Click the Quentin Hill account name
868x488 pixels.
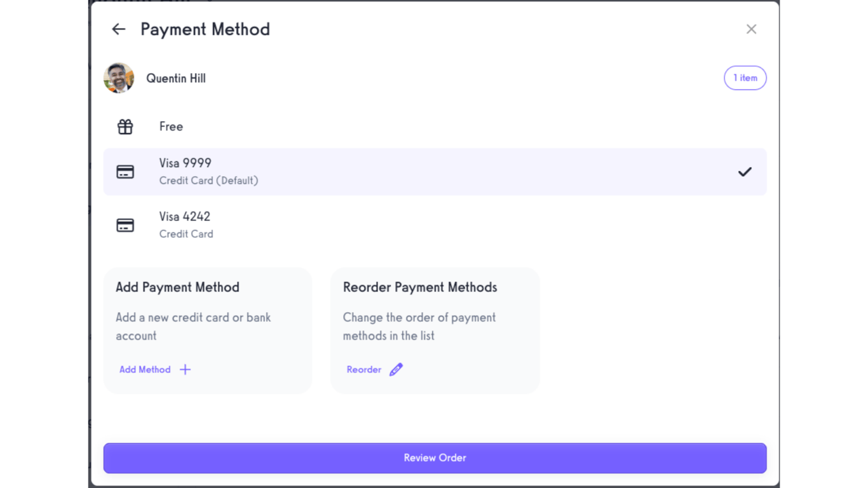click(x=175, y=78)
